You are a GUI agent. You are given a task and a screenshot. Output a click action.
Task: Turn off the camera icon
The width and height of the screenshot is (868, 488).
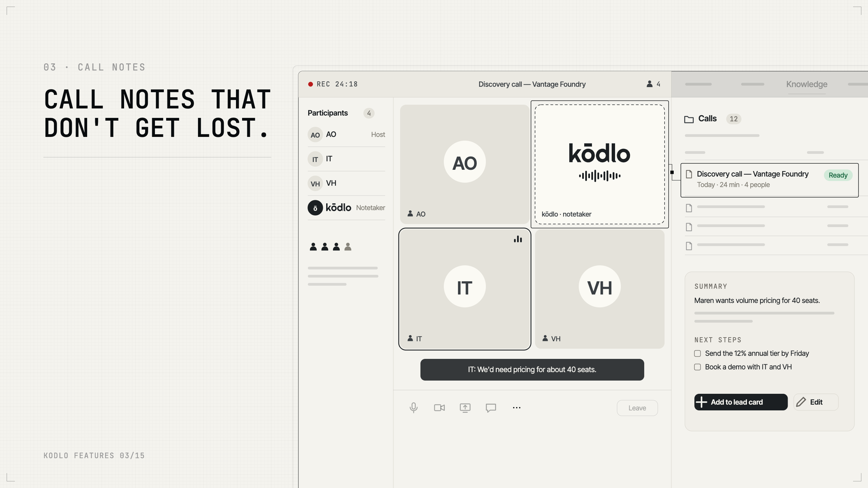tap(439, 408)
